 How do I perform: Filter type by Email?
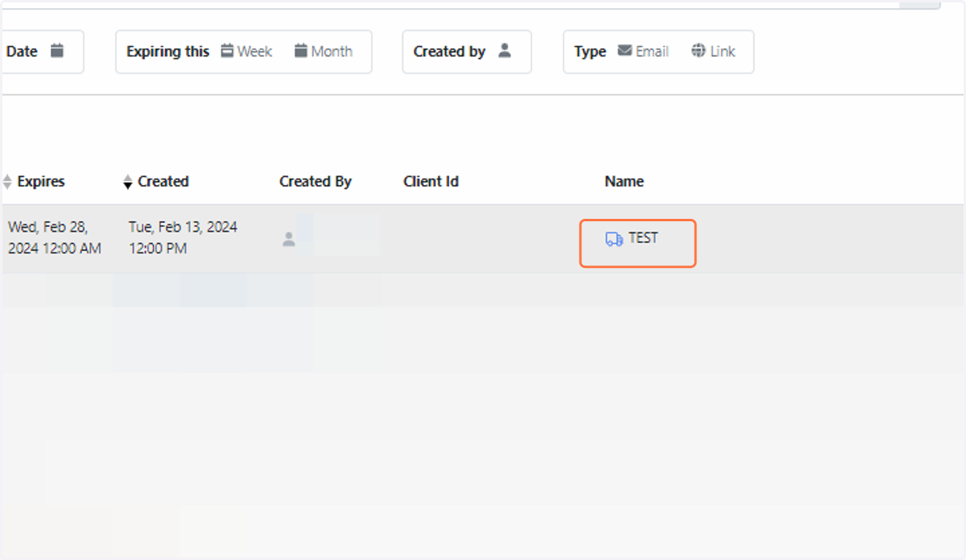coord(643,51)
